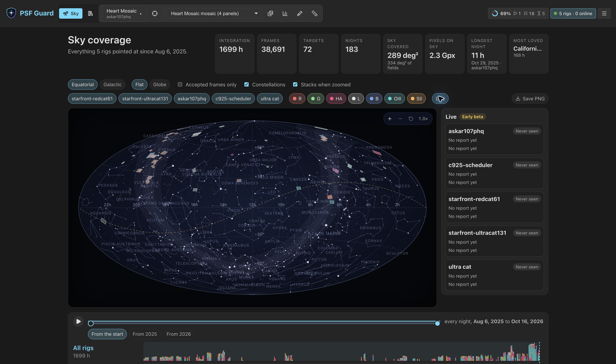Click the hourglass pending count 5
The width and height of the screenshot is (616, 364).
point(541,14)
